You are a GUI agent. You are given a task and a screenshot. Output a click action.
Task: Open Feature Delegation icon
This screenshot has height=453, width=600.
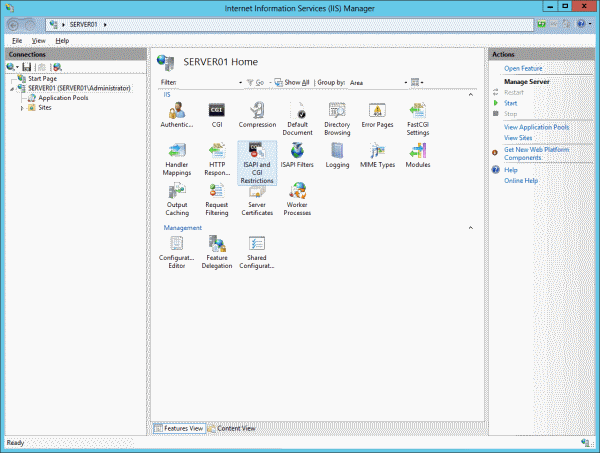pyautogui.click(x=217, y=252)
